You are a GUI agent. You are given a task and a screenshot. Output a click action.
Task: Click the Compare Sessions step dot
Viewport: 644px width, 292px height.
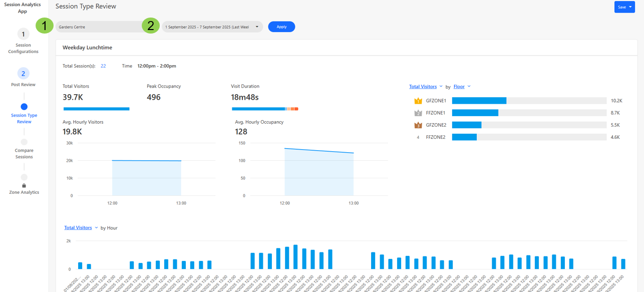24,142
